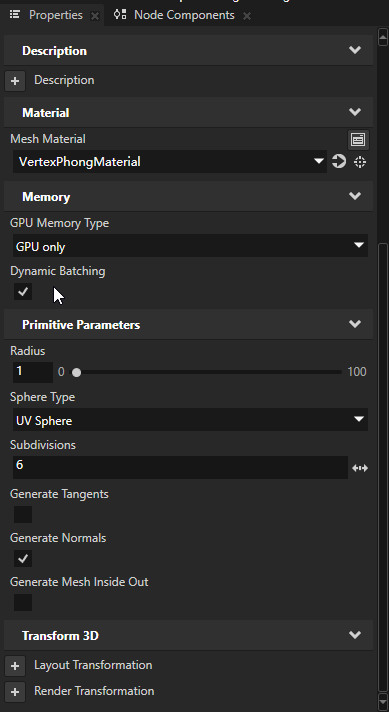
Task: Add Render Transformation plus button
Action: pos(15,692)
